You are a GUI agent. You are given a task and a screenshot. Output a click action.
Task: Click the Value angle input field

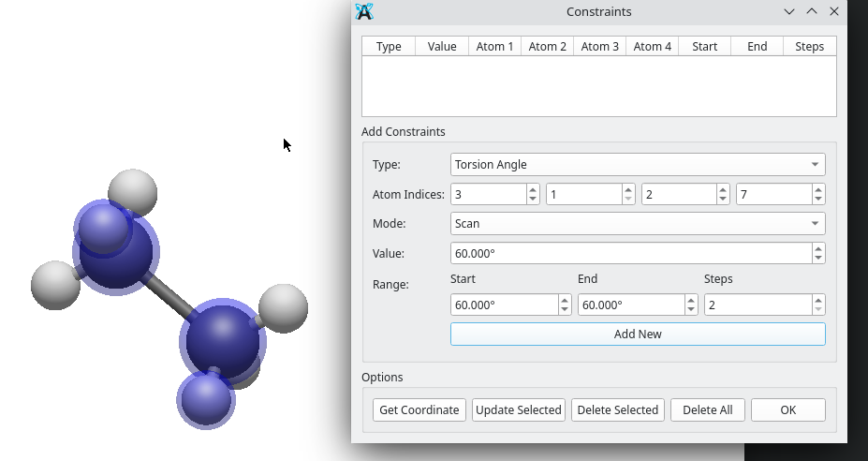(x=631, y=253)
